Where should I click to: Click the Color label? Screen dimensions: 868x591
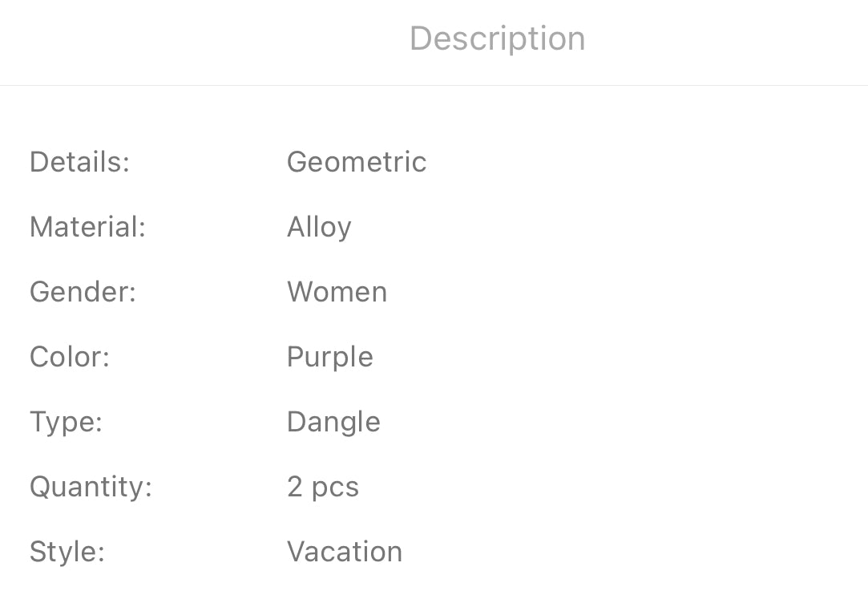[x=69, y=357]
